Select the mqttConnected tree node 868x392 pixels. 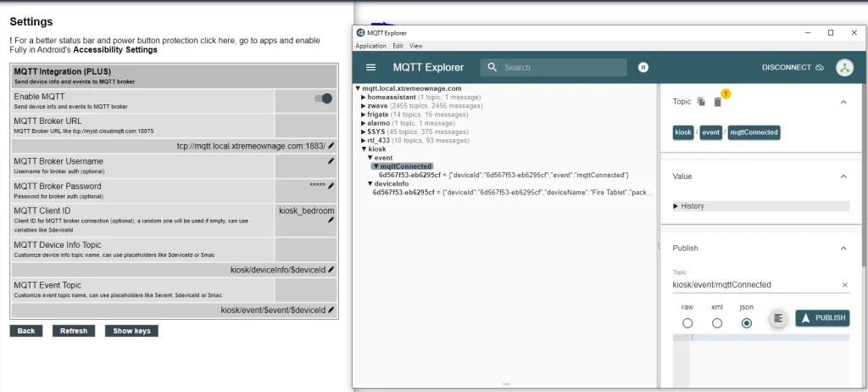coord(406,166)
